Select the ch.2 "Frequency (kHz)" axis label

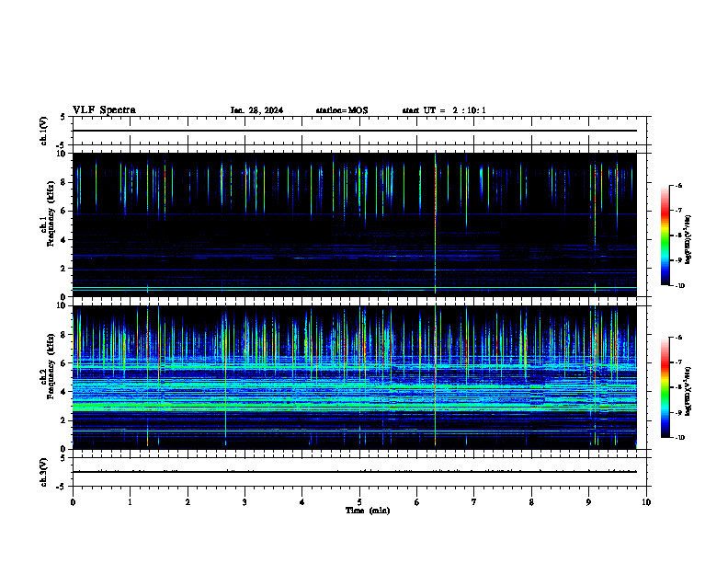(x=51, y=366)
